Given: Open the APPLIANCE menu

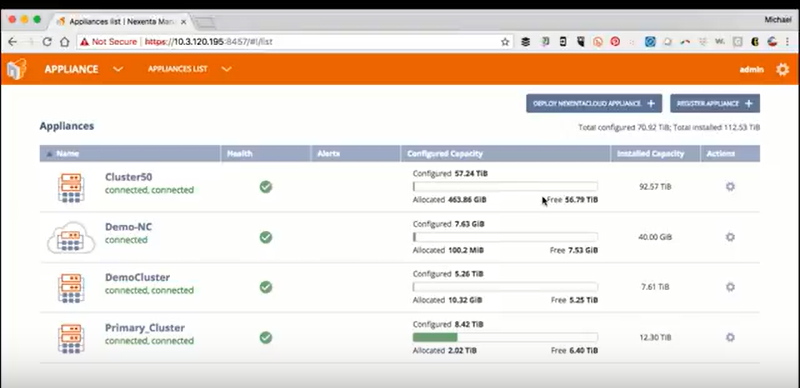Looking at the screenshot, I should tap(71, 69).
